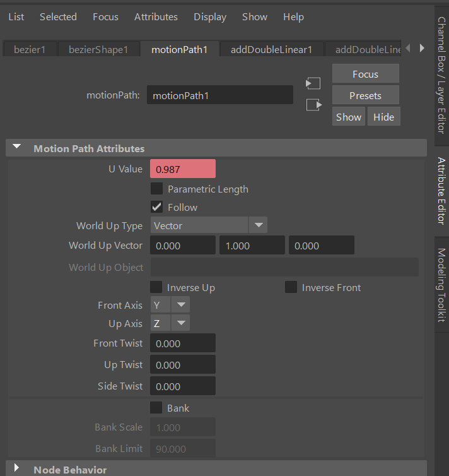449x476 pixels.
Task: Open the Channel Box / Layer Editor side tab
Action: click(441, 75)
